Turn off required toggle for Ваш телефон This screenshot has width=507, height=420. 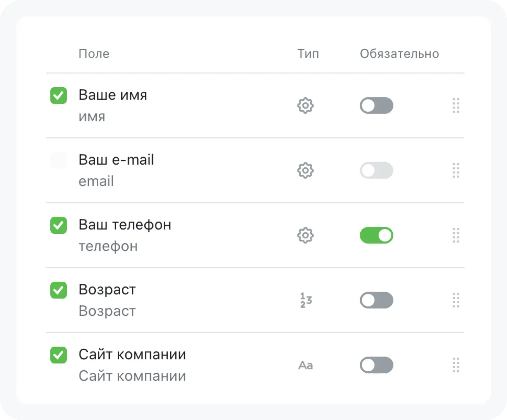(x=376, y=235)
